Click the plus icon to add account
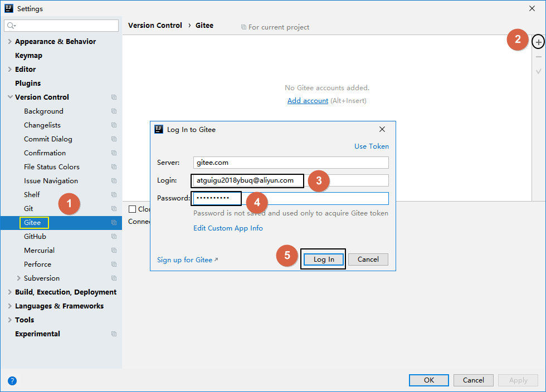This screenshot has width=546, height=392. tap(538, 42)
